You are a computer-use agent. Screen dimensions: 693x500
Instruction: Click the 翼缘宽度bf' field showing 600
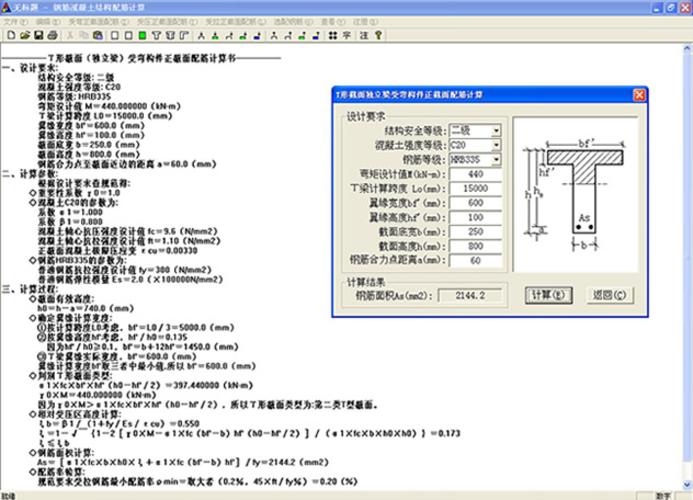click(x=476, y=203)
